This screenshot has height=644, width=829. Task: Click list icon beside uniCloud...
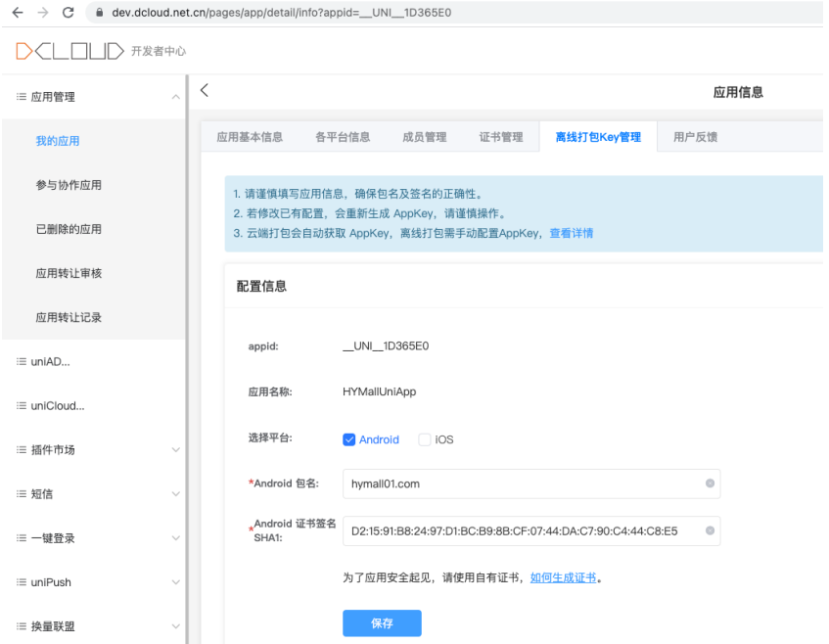coord(22,405)
